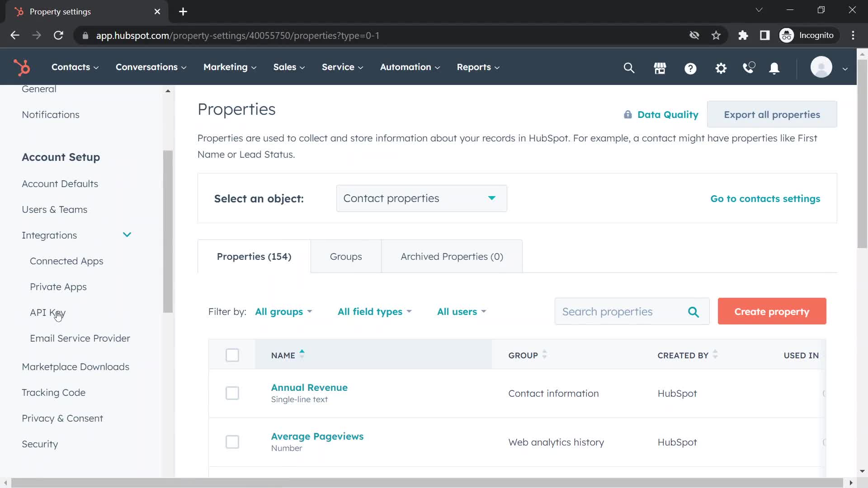Click the Help icon in top bar
The image size is (868, 488).
click(x=690, y=67)
